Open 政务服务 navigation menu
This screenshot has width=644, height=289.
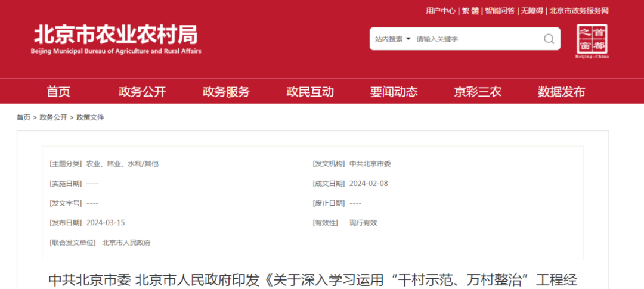point(226,92)
